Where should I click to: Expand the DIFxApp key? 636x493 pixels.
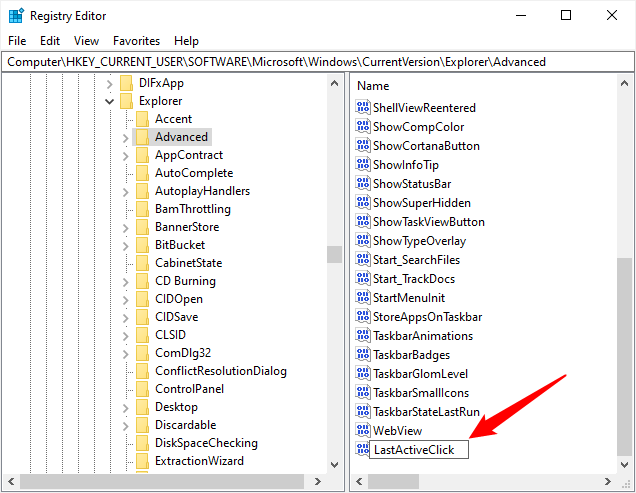pyautogui.click(x=109, y=84)
